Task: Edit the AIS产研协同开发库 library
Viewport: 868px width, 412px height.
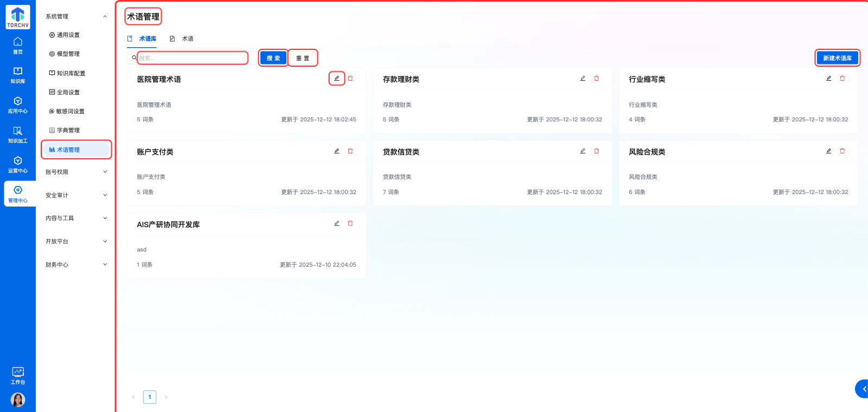Action: coord(337,223)
